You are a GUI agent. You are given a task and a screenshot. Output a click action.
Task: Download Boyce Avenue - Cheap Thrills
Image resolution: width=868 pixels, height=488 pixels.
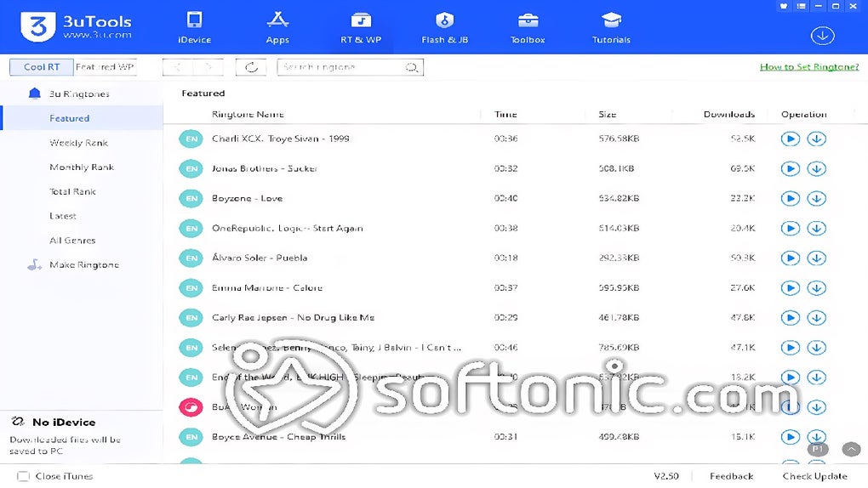tap(817, 437)
